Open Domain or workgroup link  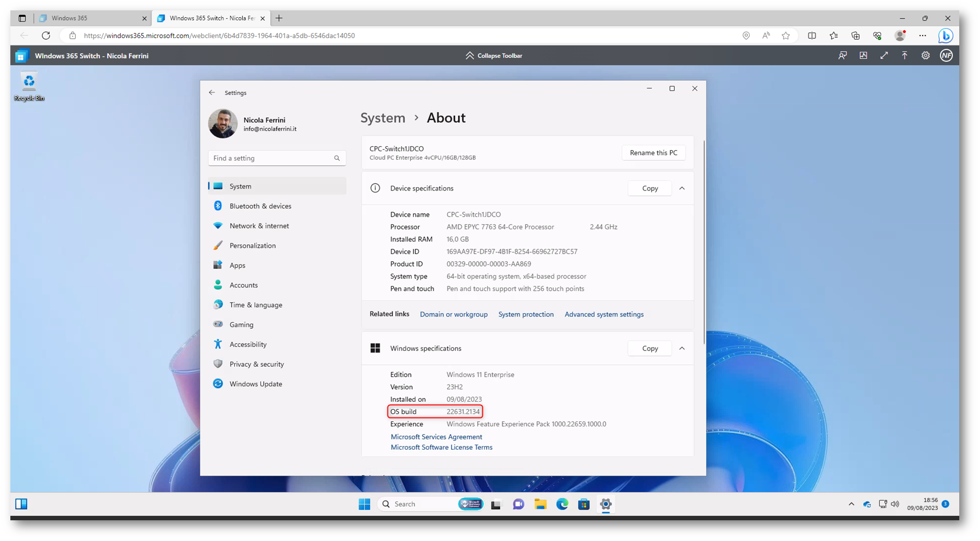click(453, 314)
